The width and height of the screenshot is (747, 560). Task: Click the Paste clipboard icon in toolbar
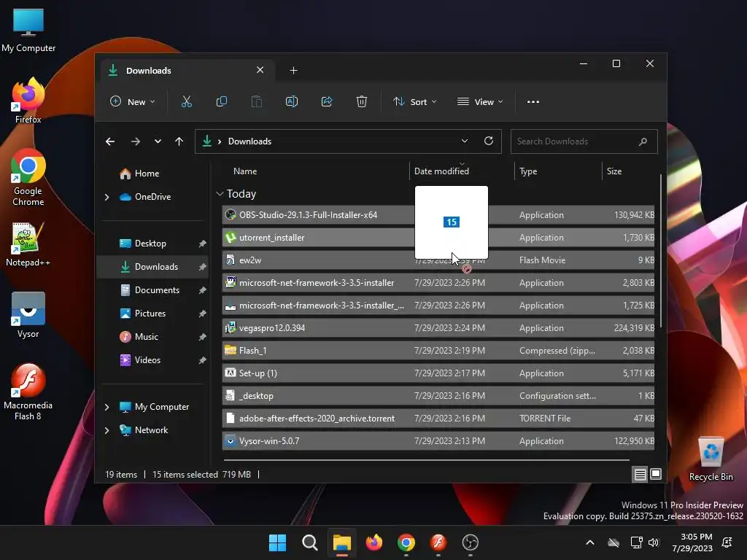tap(256, 101)
